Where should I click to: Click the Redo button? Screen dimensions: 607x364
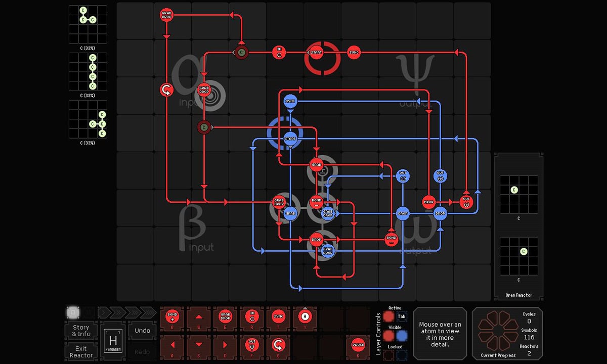pos(142,351)
